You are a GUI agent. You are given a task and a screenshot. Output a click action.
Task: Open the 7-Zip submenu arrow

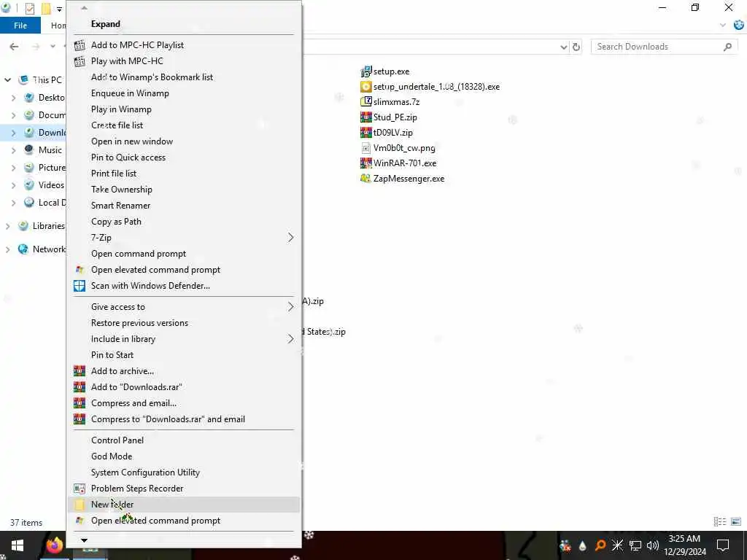coord(290,238)
